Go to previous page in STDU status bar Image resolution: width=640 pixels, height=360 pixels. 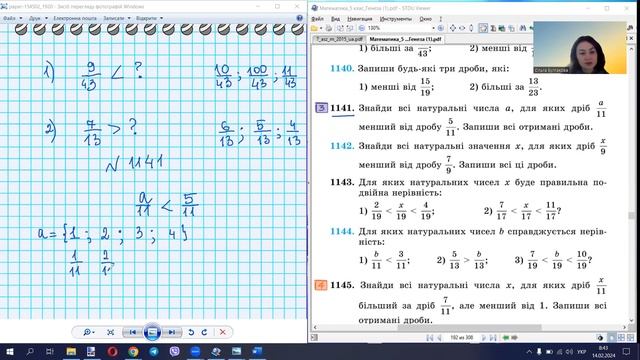440,338
